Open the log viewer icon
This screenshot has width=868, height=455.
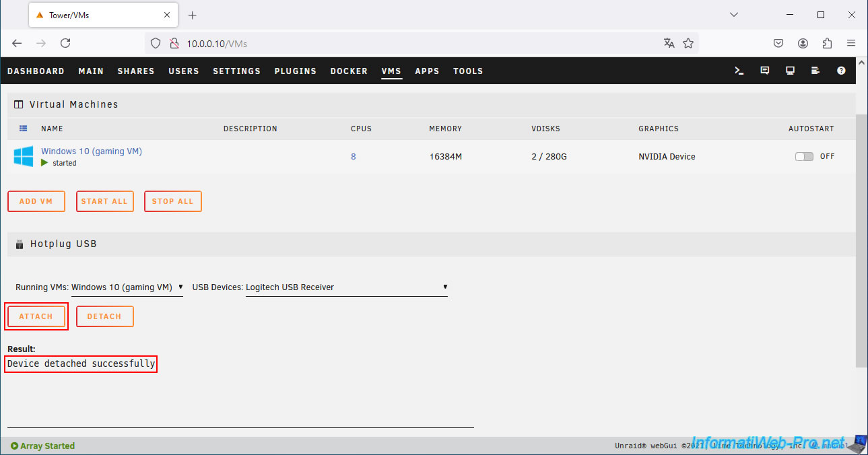coord(815,71)
